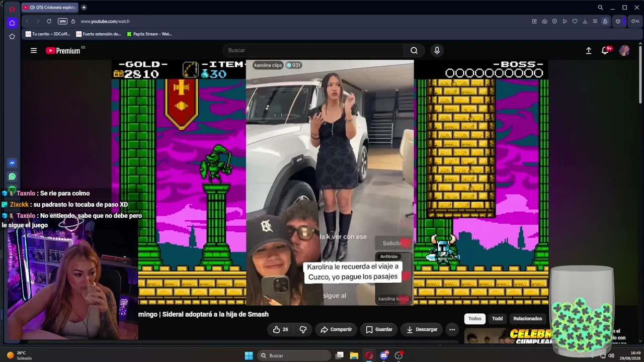Click the video title mentioning Sideral and Smash
This screenshot has width=644, height=362.
[x=204, y=314]
